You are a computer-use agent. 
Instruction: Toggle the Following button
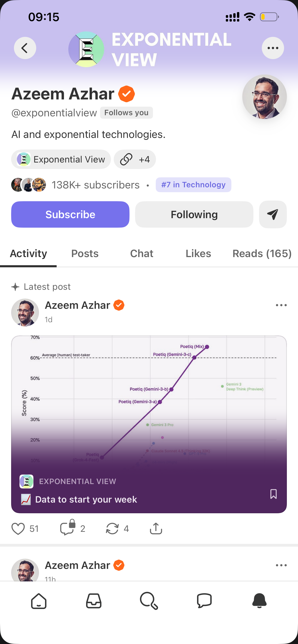pyautogui.click(x=194, y=214)
